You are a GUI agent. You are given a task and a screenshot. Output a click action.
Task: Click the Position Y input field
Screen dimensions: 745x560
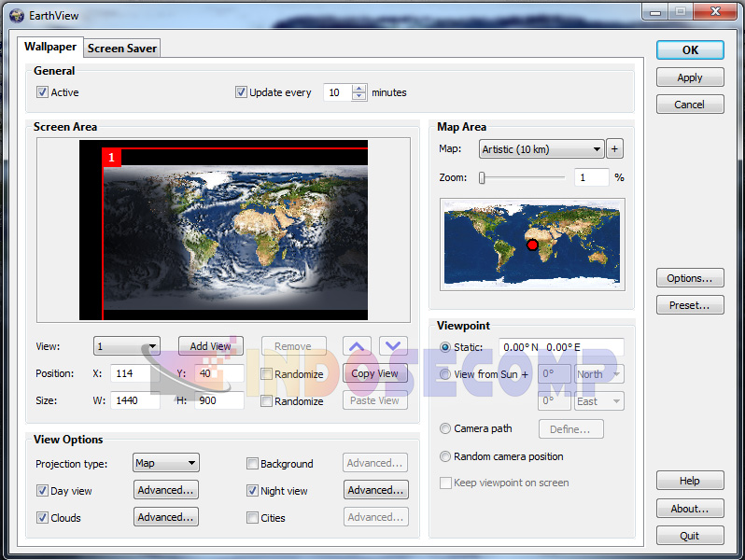[x=219, y=374]
